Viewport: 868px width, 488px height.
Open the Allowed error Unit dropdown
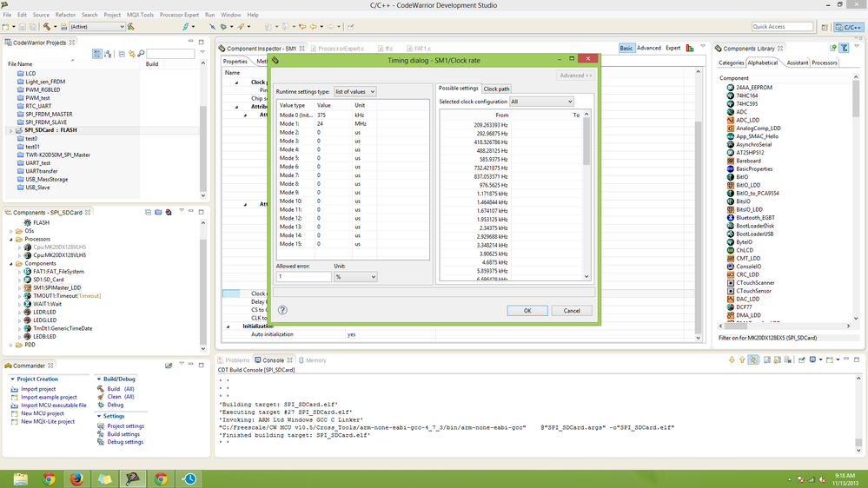(355, 276)
